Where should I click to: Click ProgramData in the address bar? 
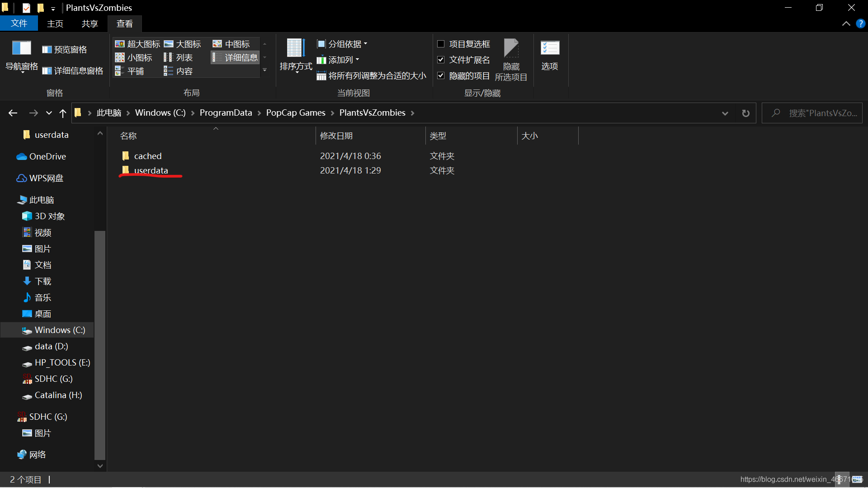pyautogui.click(x=226, y=113)
